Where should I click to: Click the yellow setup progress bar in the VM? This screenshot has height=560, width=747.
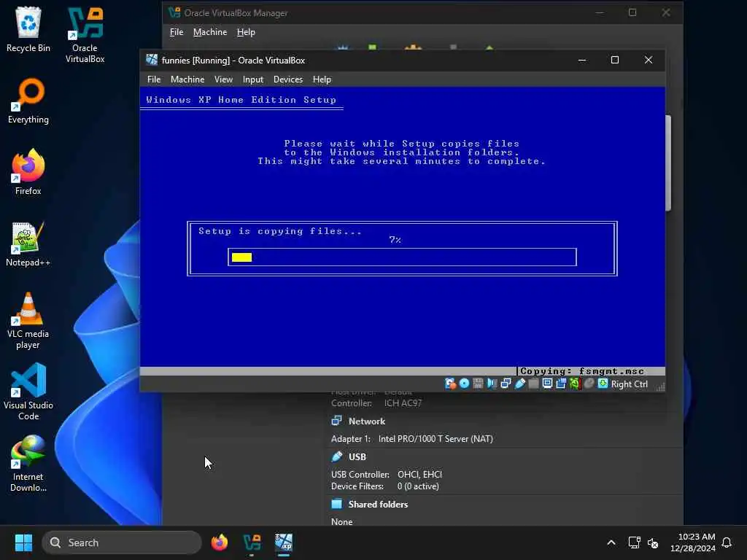402,257
